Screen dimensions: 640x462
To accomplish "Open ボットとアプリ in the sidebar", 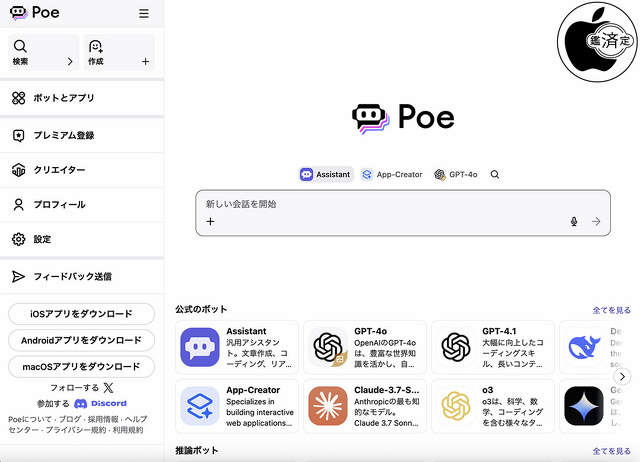I will pyautogui.click(x=82, y=98).
